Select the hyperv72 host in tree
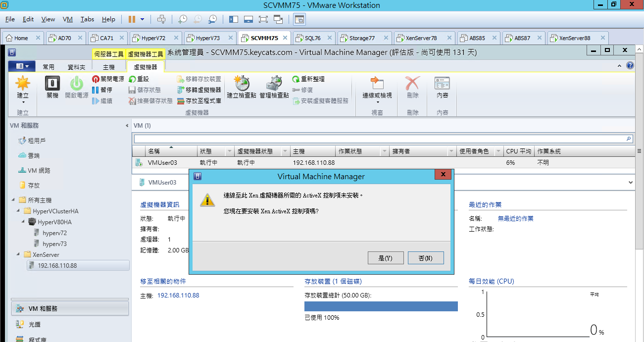 [54, 233]
